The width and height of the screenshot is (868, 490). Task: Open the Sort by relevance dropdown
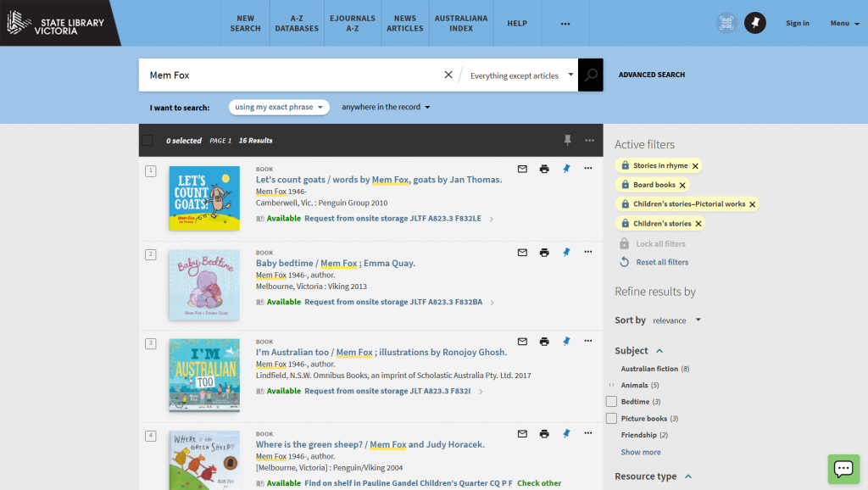[x=676, y=320]
